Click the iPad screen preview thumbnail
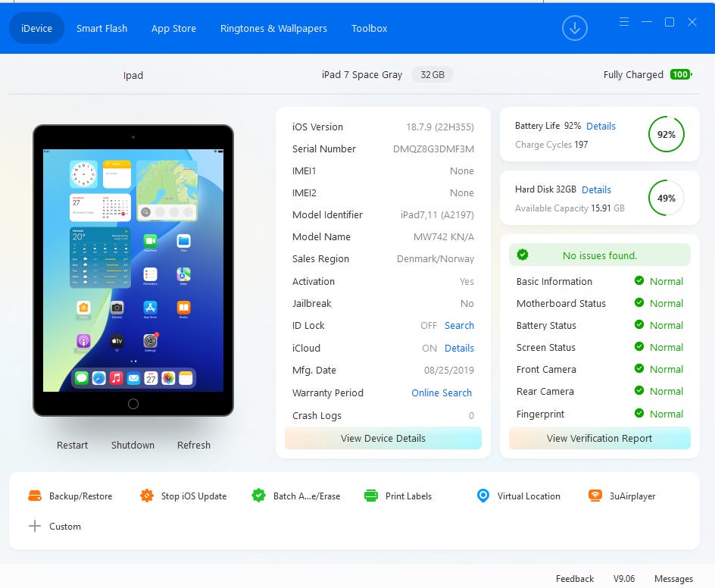Image resolution: width=715 pixels, height=588 pixels. (x=133, y=270)
